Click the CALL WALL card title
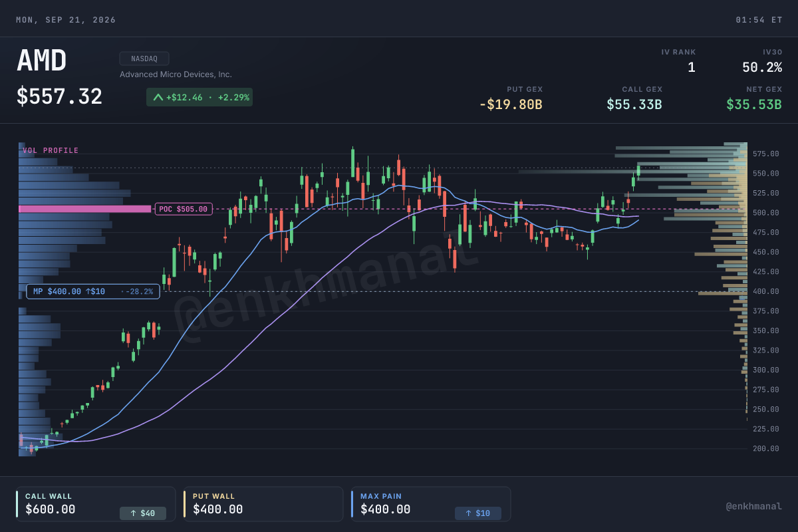This screenshot has width=798, height=532. [49, 496]
